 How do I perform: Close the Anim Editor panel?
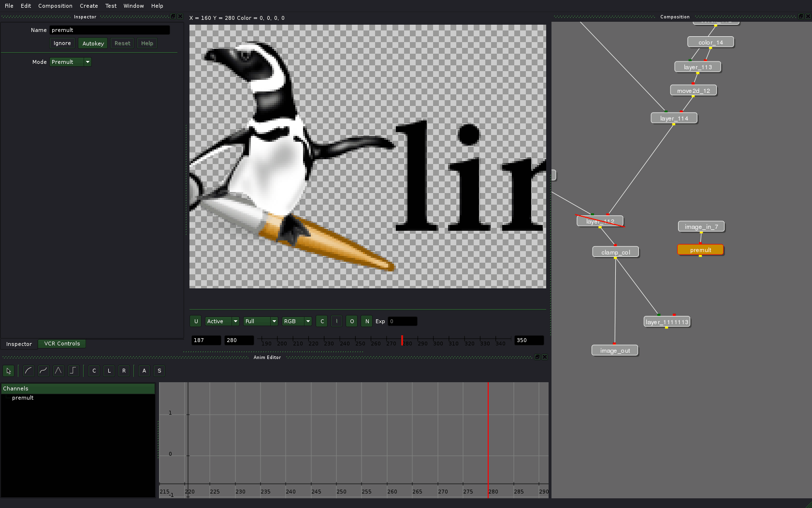pyautogui.click(x=545, y=357)
